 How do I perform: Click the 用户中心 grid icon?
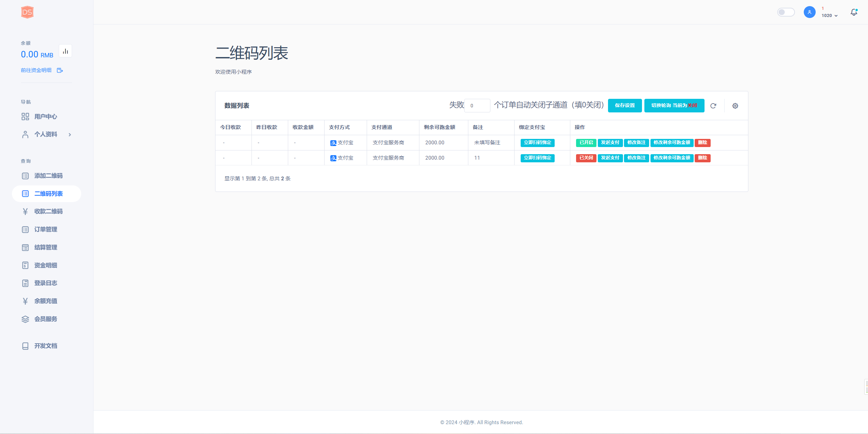pyautogui.click(x=25, y=116)
